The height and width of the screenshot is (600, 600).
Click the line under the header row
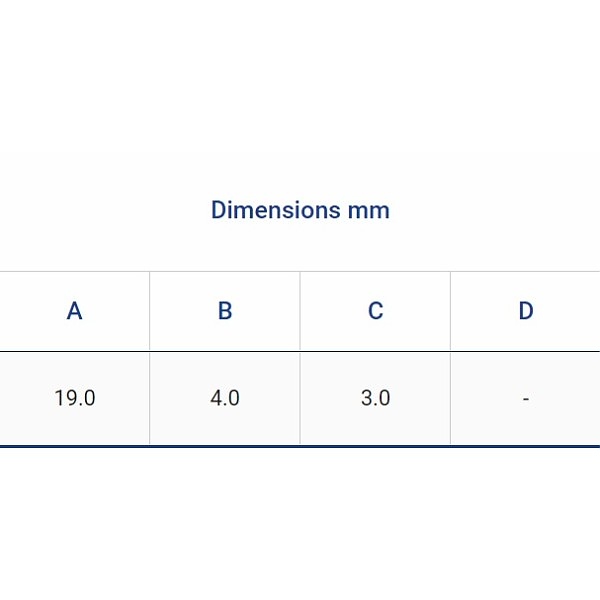(300, 352)
